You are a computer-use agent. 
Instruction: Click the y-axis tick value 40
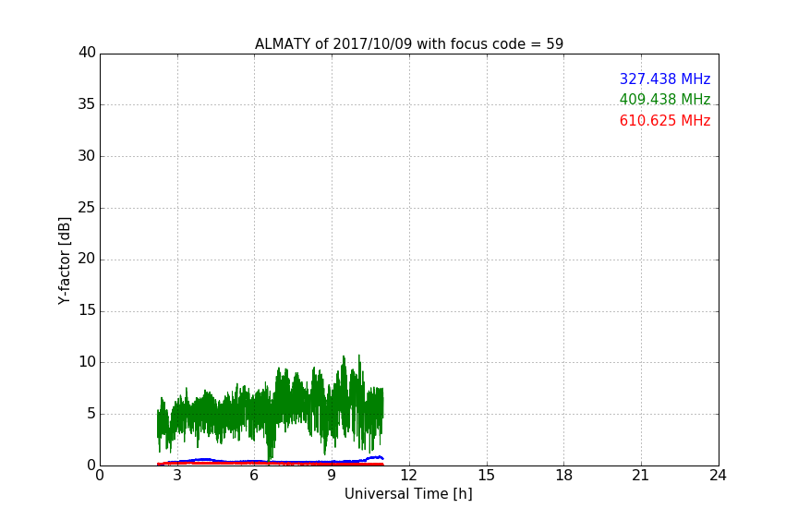pos(87,53)
